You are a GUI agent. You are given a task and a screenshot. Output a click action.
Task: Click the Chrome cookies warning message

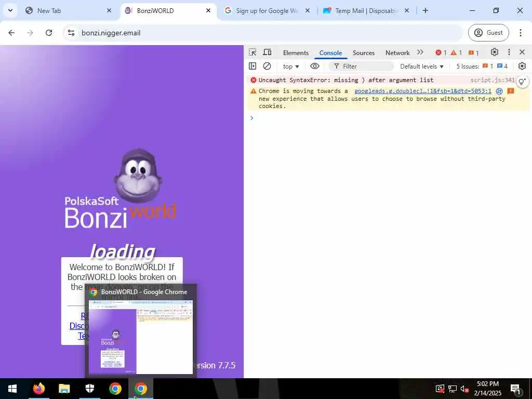pos(382,98)
